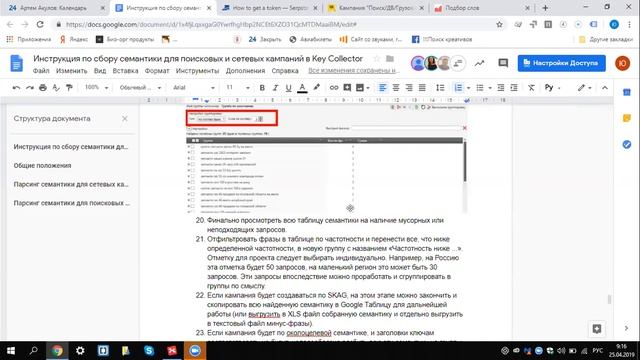The width and height of the screenshot is (640, 360).
Task: Hide menus with up chevron
Action: point(605,88)
